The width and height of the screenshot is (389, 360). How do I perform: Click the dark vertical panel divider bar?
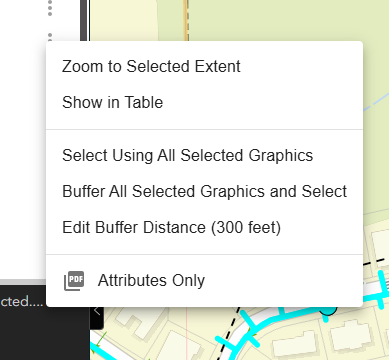[x=83, y=20]
